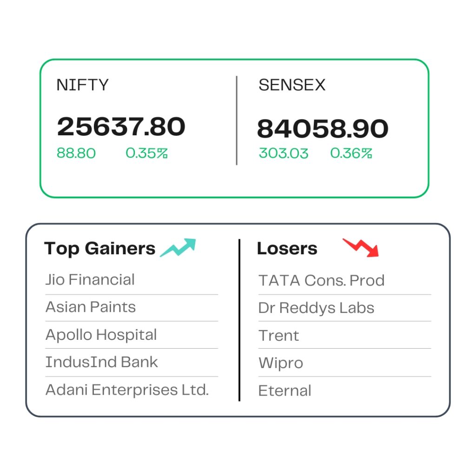
Task: Select Adani Enterprises Ltd. entry
Action: point(127,390)
